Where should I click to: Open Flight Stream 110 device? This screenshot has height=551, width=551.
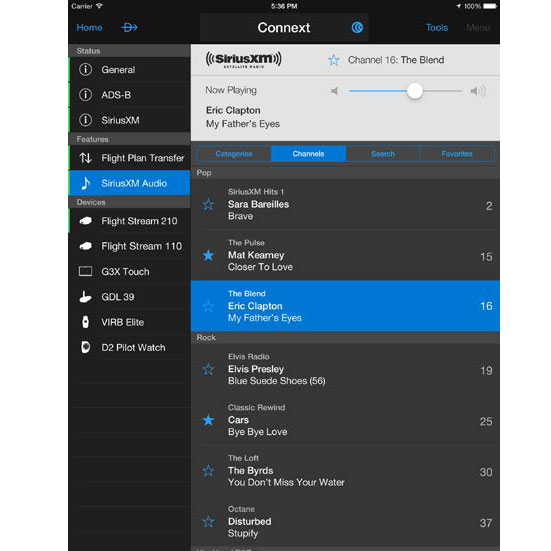click(x=130, y=246)
